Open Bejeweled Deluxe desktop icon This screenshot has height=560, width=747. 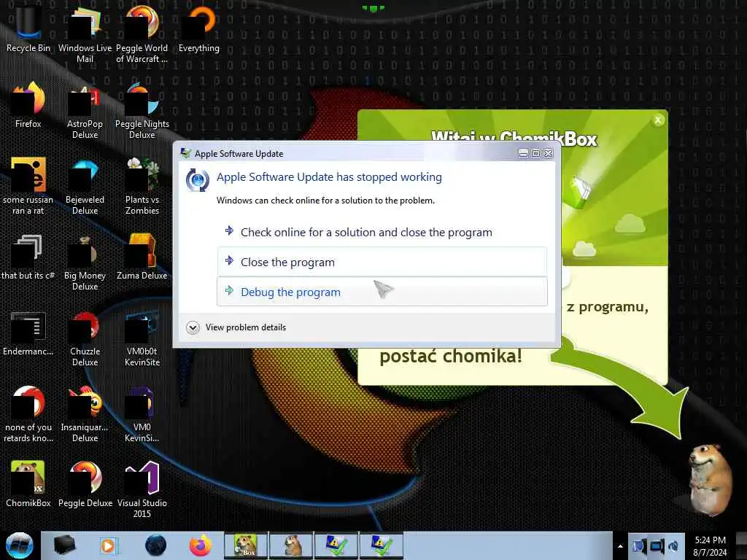point(85,186)
